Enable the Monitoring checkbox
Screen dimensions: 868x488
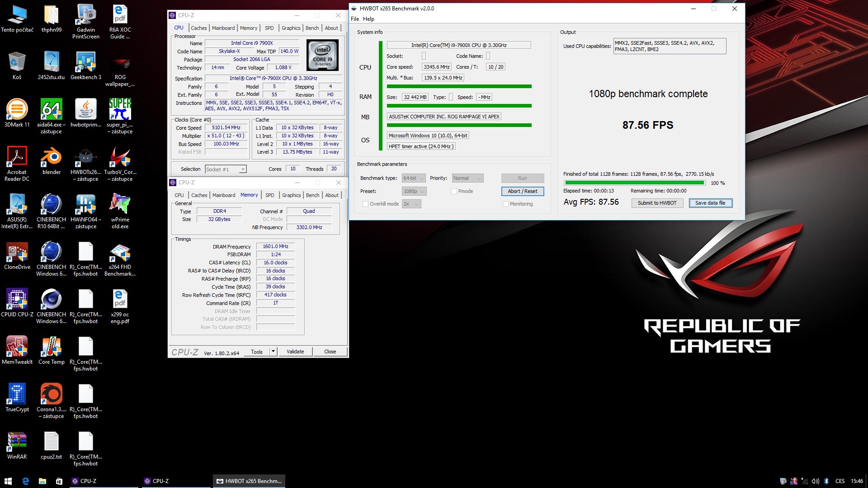pyautogui.click(x=505, y=204)
